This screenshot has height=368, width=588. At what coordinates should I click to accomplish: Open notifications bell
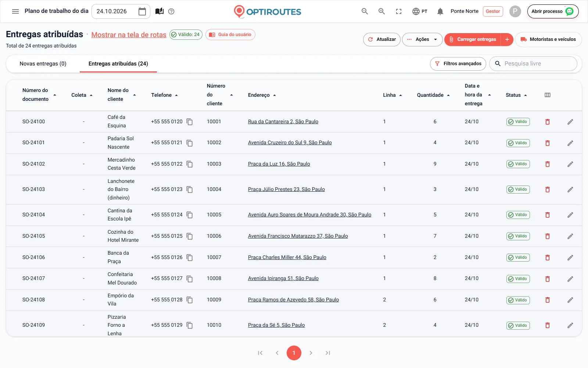click(440, 11)
